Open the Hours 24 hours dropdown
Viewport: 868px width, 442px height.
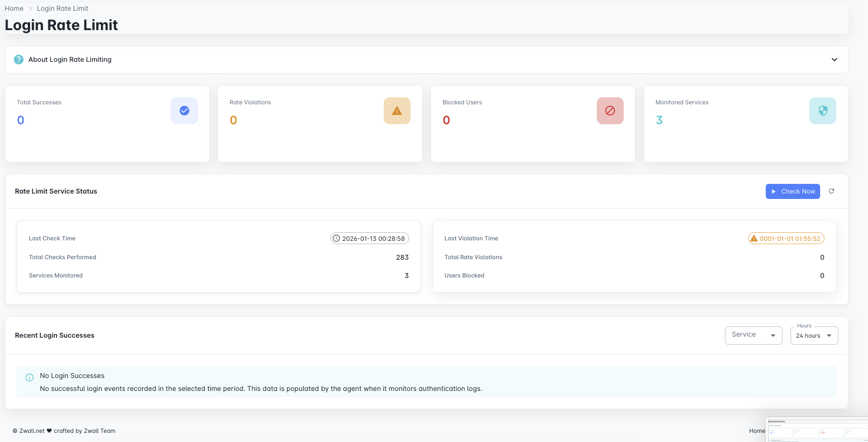814,336
